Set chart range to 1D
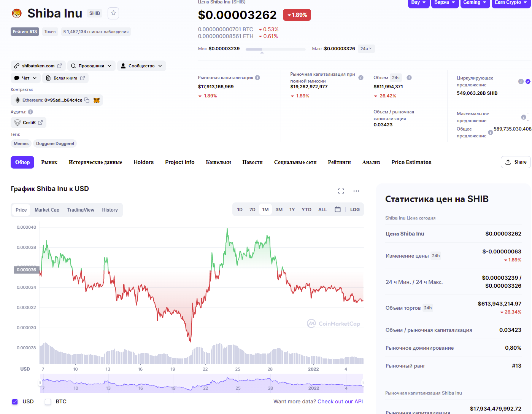Screen dimensions: 532x414 [240, 210]
